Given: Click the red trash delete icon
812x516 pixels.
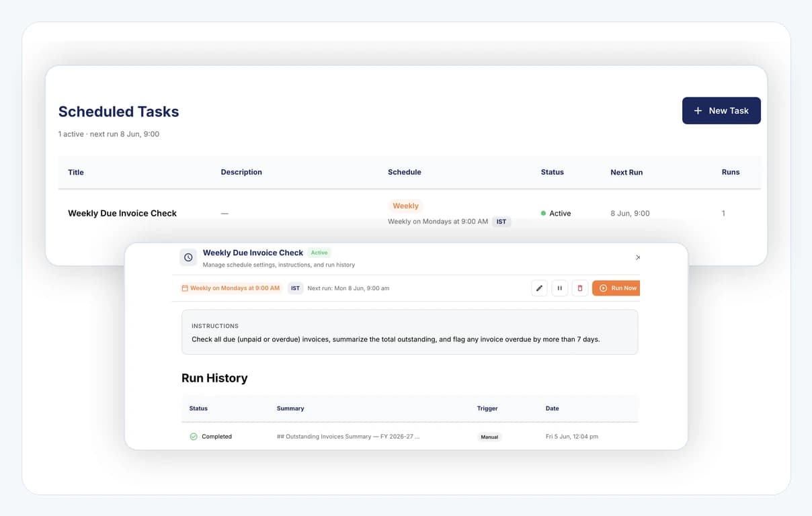Looking at the screenshot, I should (579, 288).
